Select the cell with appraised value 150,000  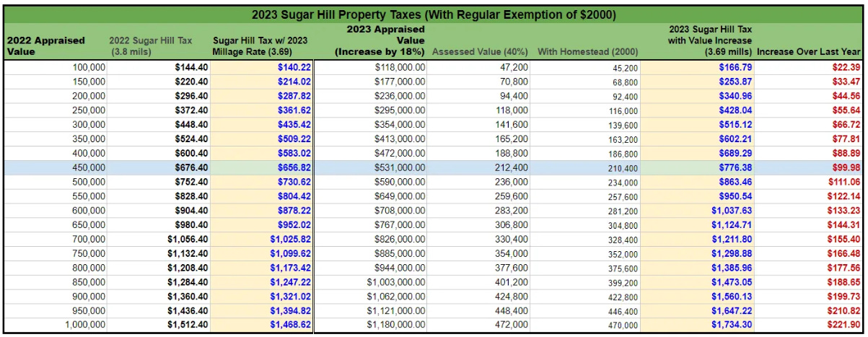pyautogui.click(x=55, y=82)
